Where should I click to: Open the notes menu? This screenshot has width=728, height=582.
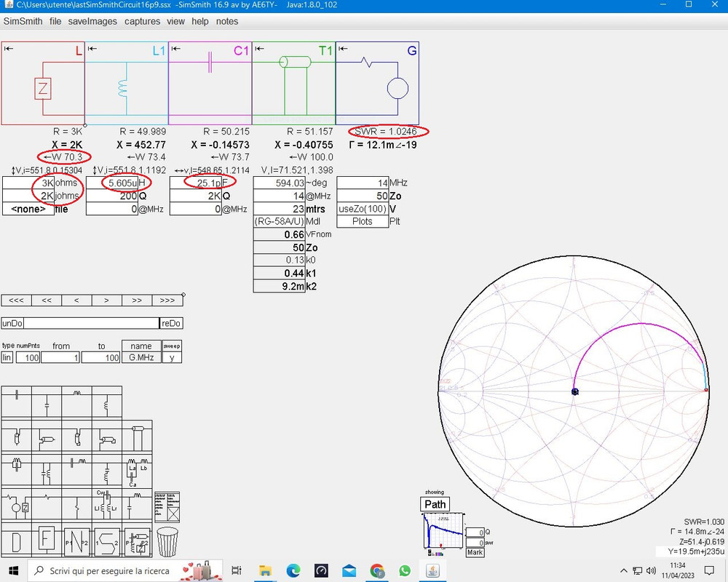[226, 21]
